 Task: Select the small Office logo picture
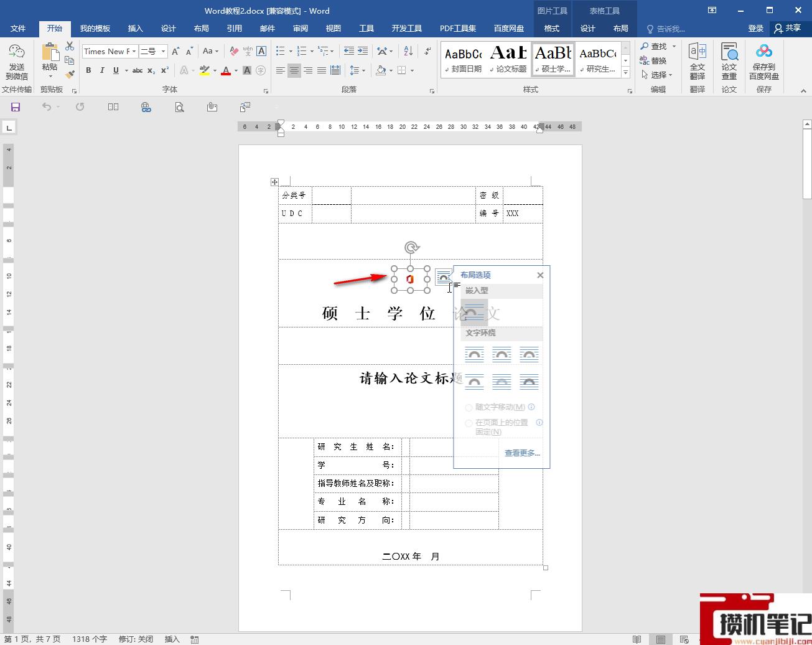[410, 279]
